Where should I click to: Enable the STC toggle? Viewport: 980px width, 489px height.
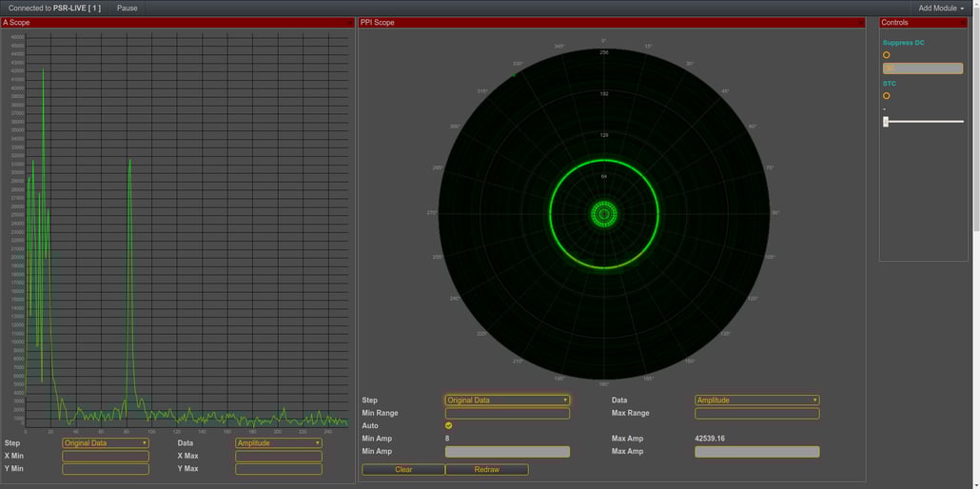point(887,96)
